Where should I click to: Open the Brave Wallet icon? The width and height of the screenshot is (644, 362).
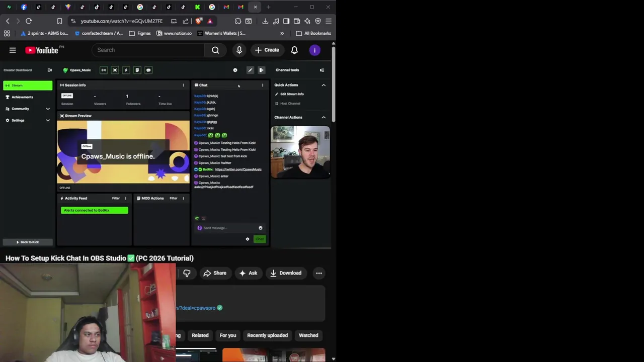(x=297, y=21)
